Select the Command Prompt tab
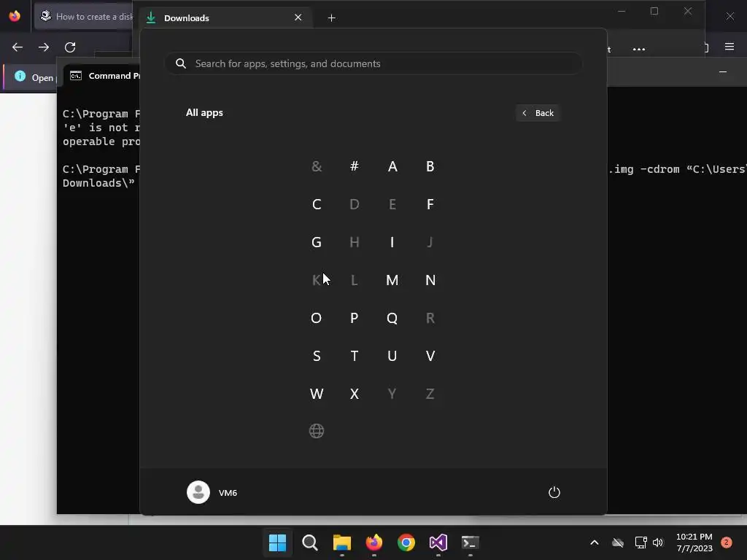This screenshot has height=560, width=747. point(102,76)
